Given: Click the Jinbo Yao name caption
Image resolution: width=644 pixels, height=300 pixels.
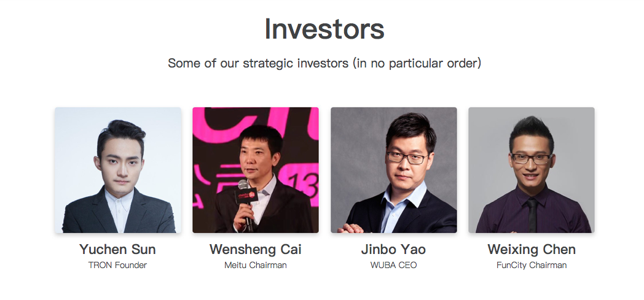Looking at the screenshot, I should tap(393, 250).
